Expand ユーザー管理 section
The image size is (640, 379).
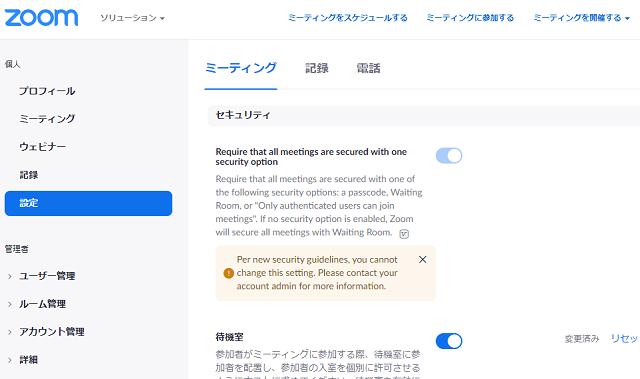coord(47,276)
